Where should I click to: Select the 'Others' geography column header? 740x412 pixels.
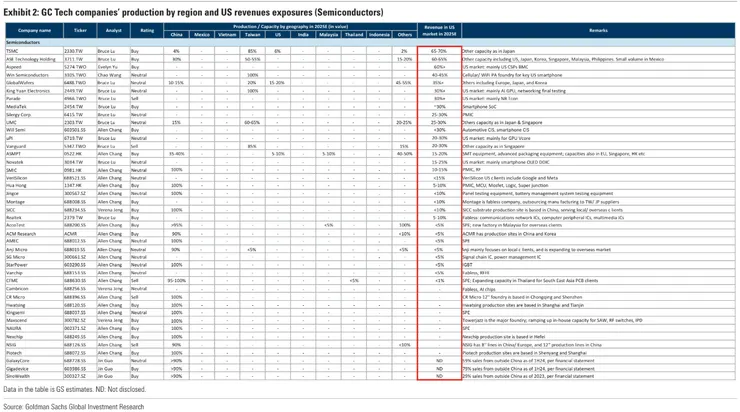[x=404, y=34]
